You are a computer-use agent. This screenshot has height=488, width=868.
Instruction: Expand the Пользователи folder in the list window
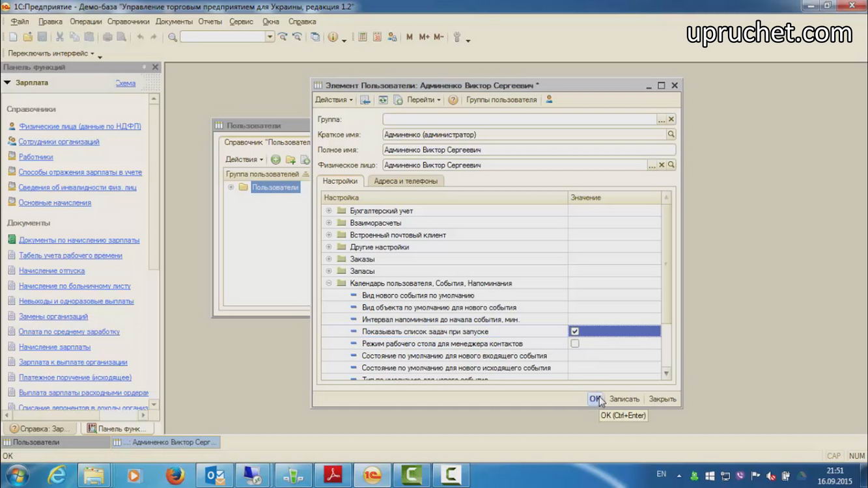pyautogui.click(x=231, y=187)
